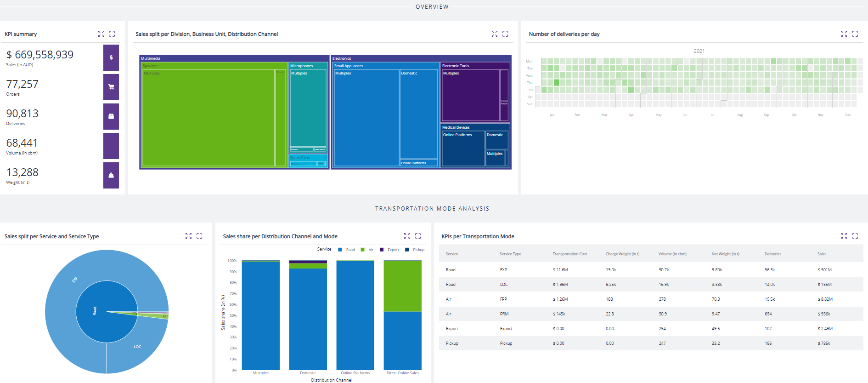
Task: Expand Number of deliveries per day arrows icon
Action: (844, 34)
